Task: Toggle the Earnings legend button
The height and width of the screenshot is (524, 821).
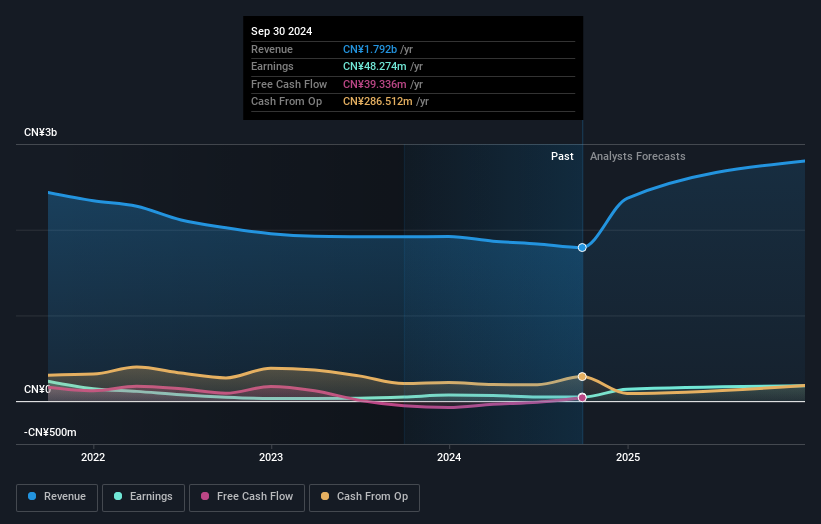Action: tap(143, 497)
